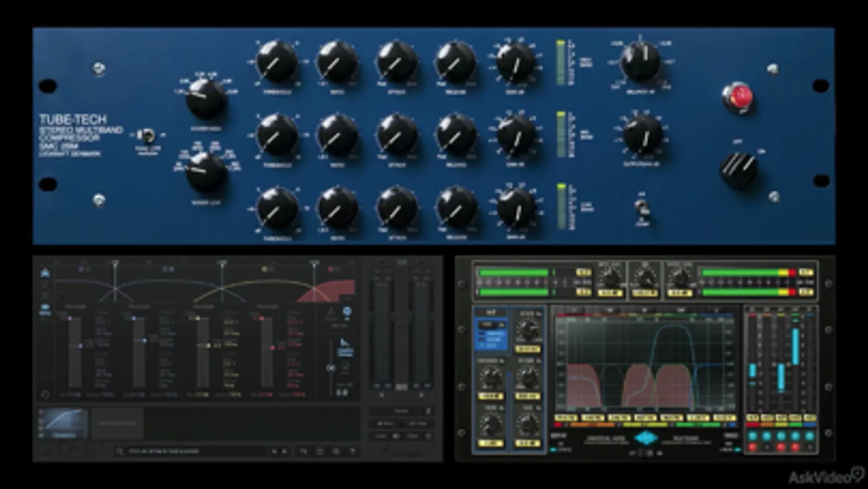The height and width of the screenshot is (489, 868).
Task: Click the blue band threshold slider handle
Action: coord(144,341)
